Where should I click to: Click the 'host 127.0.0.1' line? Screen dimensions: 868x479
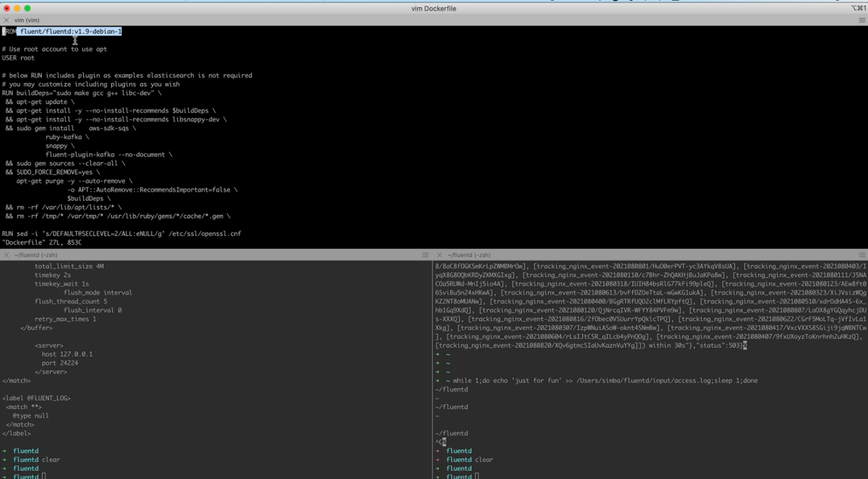[67, 354]
